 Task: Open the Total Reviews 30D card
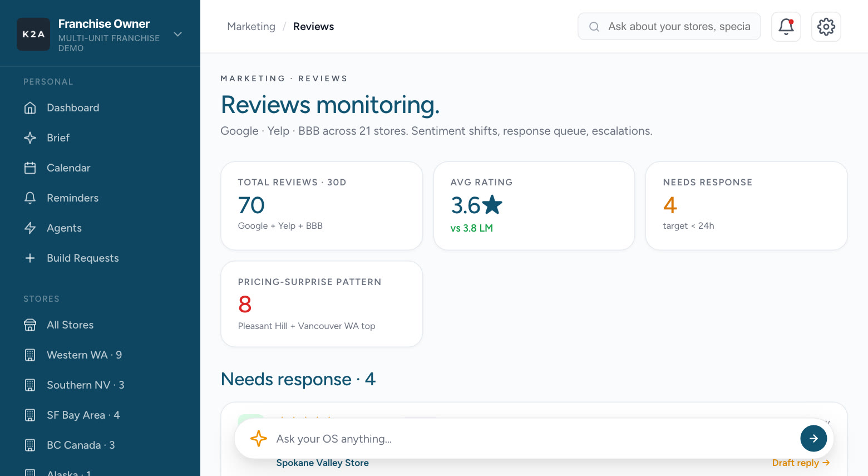tap(322, 206)
